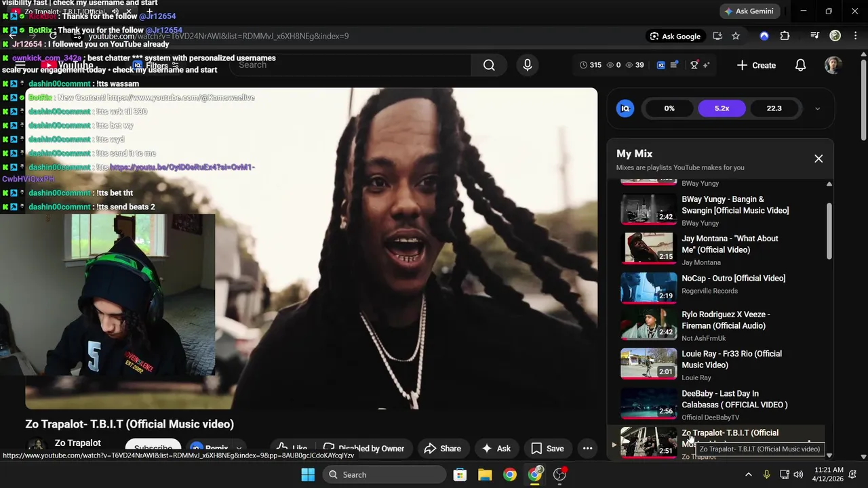The height and width of the screenshot is (488, 868).
Task: Click the vidIQ eye stat showing 0
Action: [614, 65]
